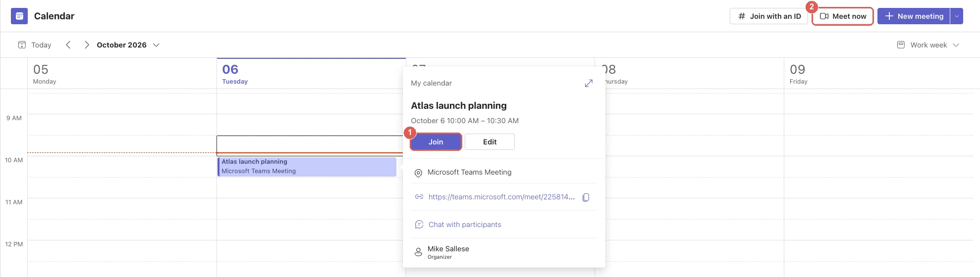Viewport: 980px width, 277px height.
Task: Open Chat with participants
Action: (x=465, y=225)
